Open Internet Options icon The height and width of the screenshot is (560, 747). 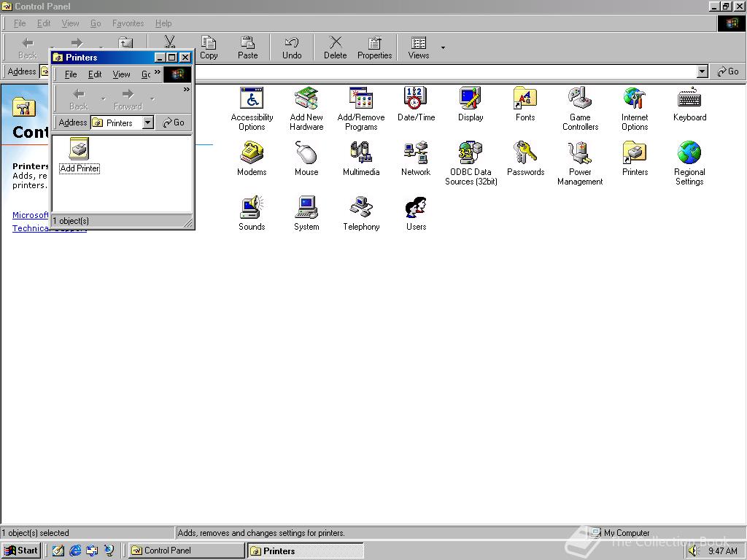(635, 109)
